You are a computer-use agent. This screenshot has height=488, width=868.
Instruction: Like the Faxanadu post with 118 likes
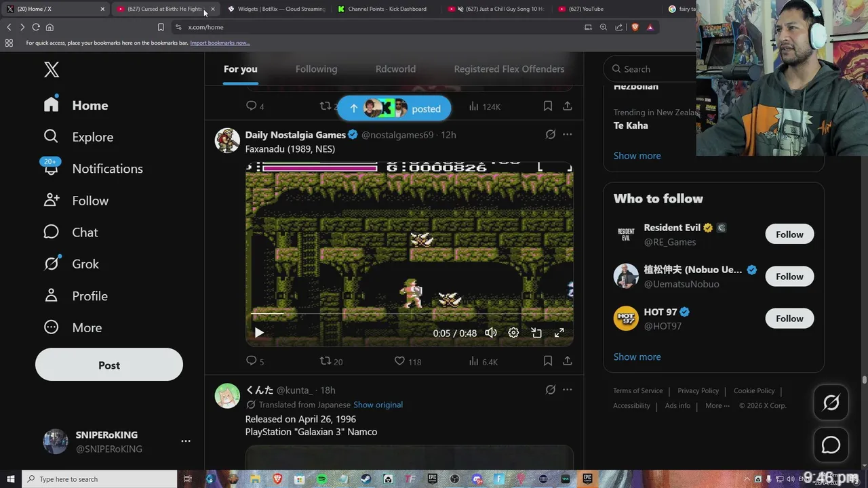(408, 361)
